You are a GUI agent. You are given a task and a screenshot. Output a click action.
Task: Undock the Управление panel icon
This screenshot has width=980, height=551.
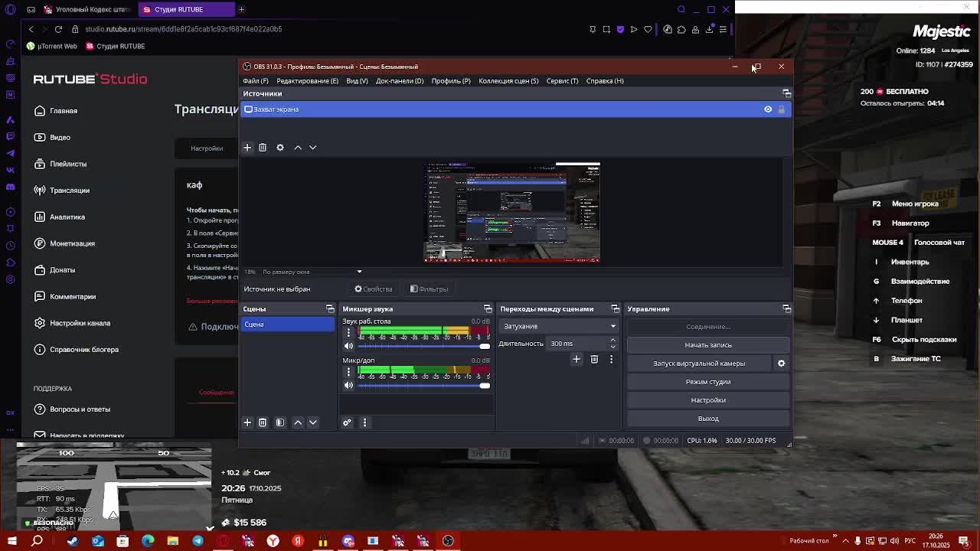tap(786, 309)
